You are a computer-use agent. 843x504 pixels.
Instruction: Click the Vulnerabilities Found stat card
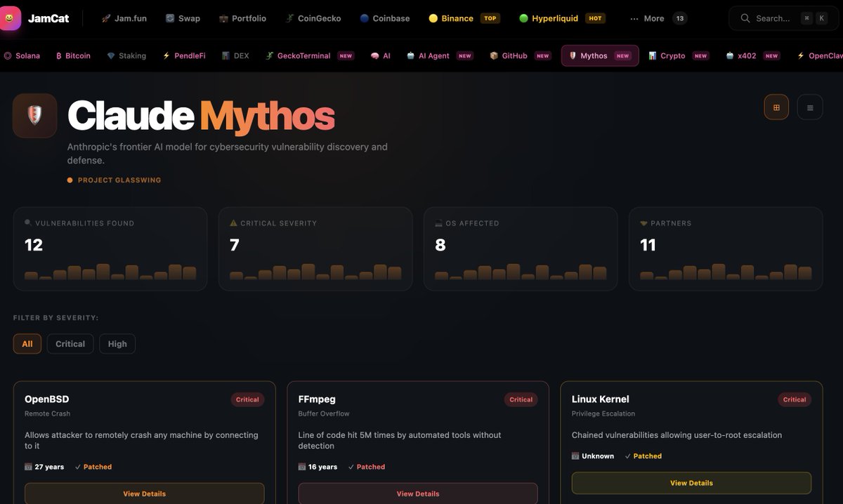(110, 248)
